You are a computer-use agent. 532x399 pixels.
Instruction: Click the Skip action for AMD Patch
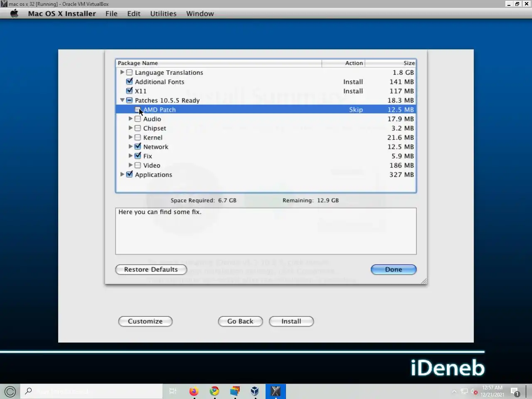coord(356,110)
